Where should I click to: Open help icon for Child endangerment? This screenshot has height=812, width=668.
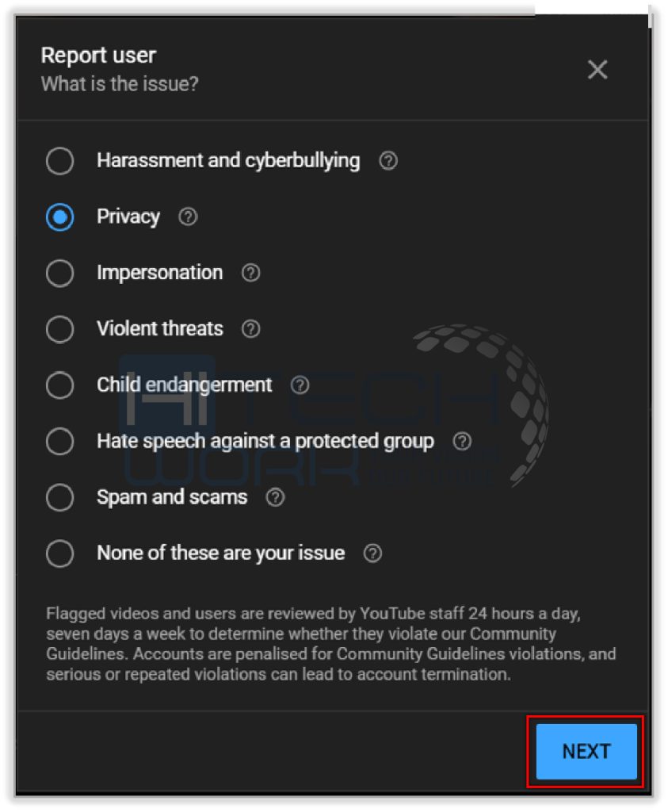point(300,385)
